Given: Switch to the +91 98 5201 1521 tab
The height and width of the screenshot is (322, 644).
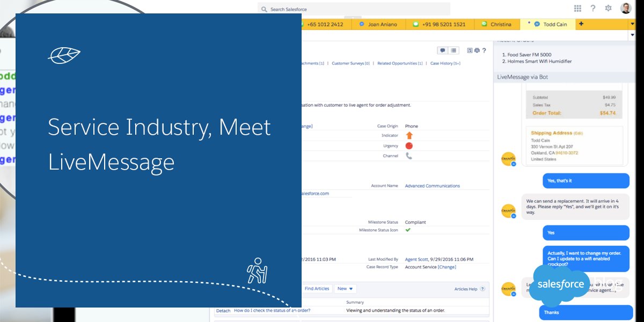Looking at the screenshot, I should [x=440, y=24].
